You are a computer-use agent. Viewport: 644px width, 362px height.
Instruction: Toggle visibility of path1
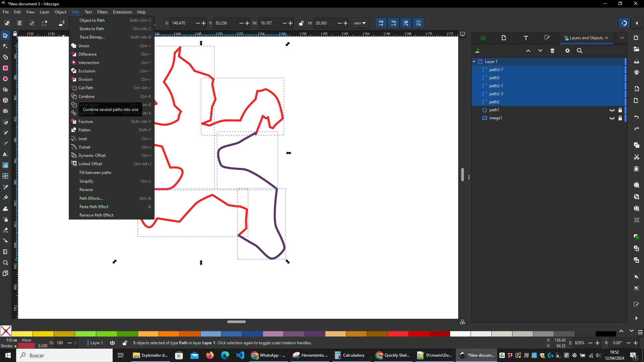612,110
